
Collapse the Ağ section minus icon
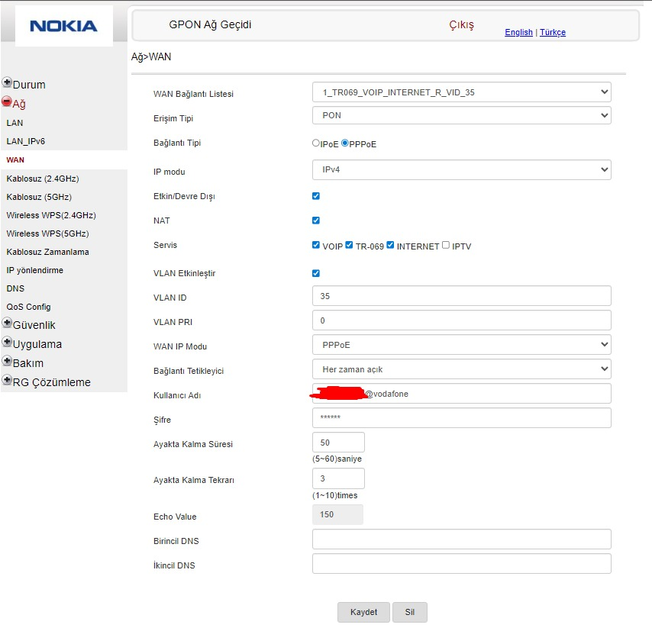pyautogui.click(x=7, y=101)
